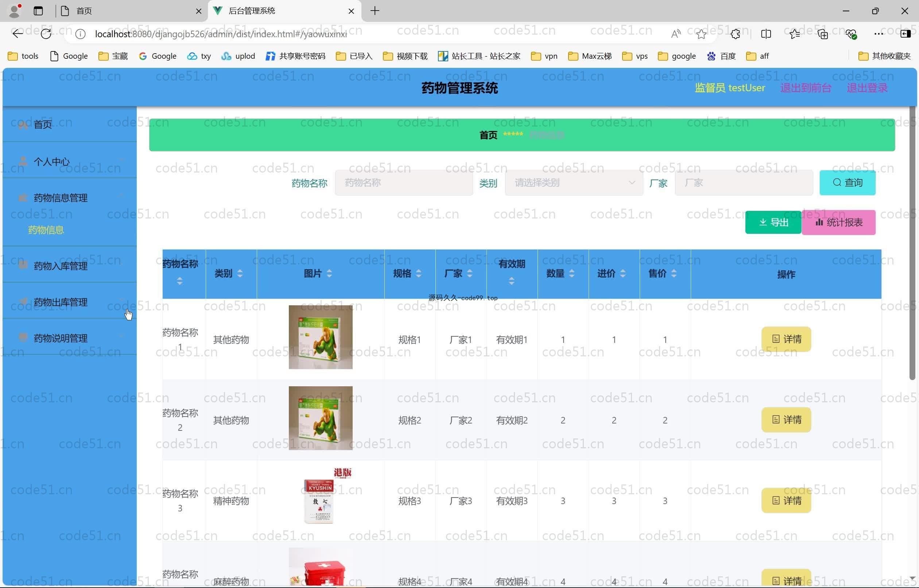The width and height of the screenshot is (919, 588).
Task: Click 监督员 testUser label
Action: coord(730,88)
